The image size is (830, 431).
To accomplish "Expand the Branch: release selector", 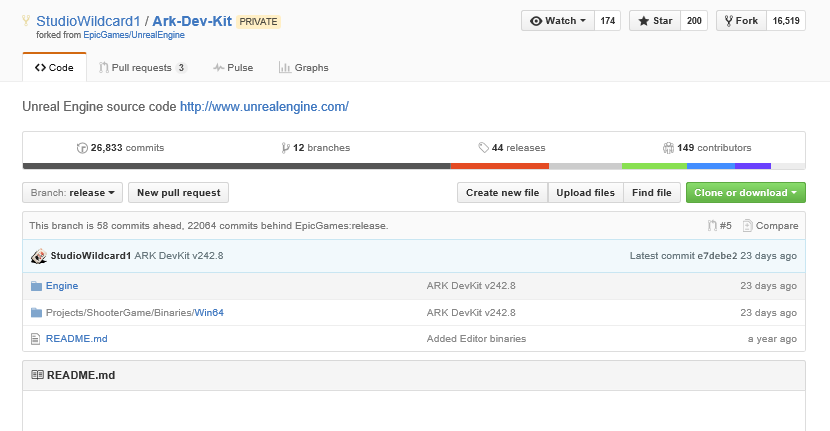I will point(73,192).
